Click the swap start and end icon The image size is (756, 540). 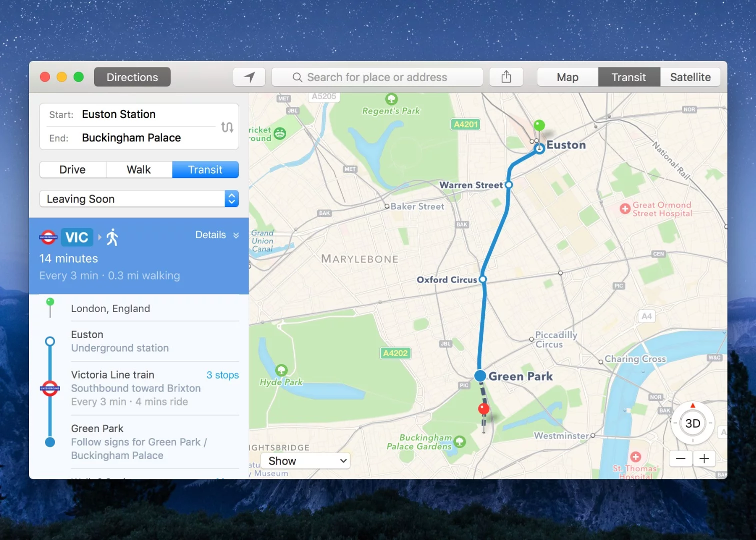[227, 127]
